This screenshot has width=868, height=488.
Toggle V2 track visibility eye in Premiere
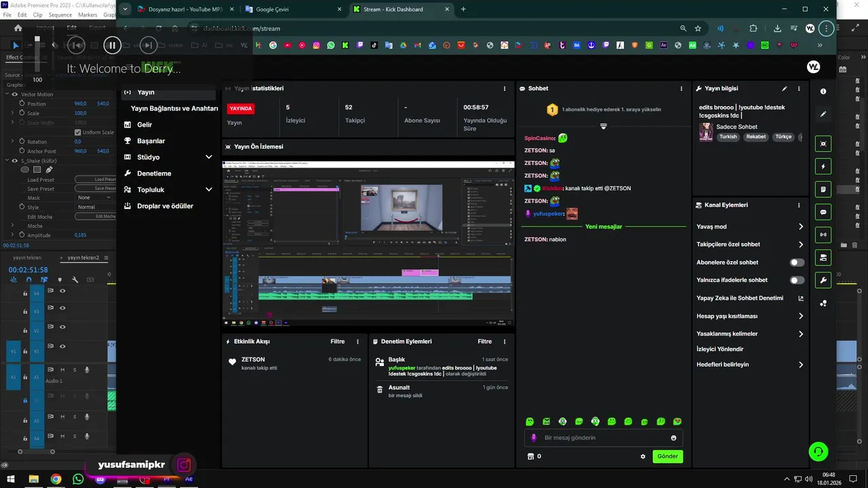[x=62, y=327]
